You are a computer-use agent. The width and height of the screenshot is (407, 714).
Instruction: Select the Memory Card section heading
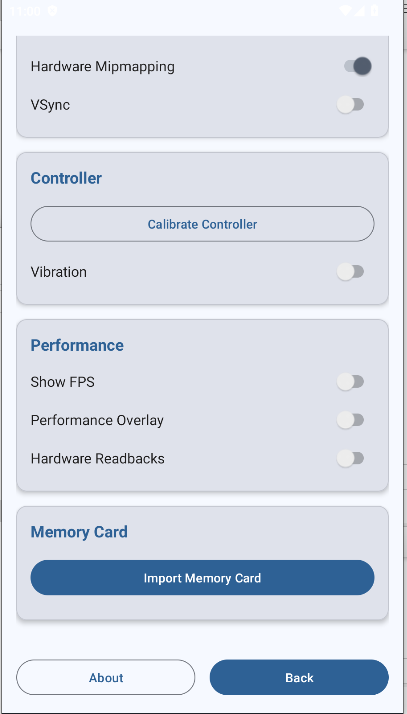click(x=79, y=532)
